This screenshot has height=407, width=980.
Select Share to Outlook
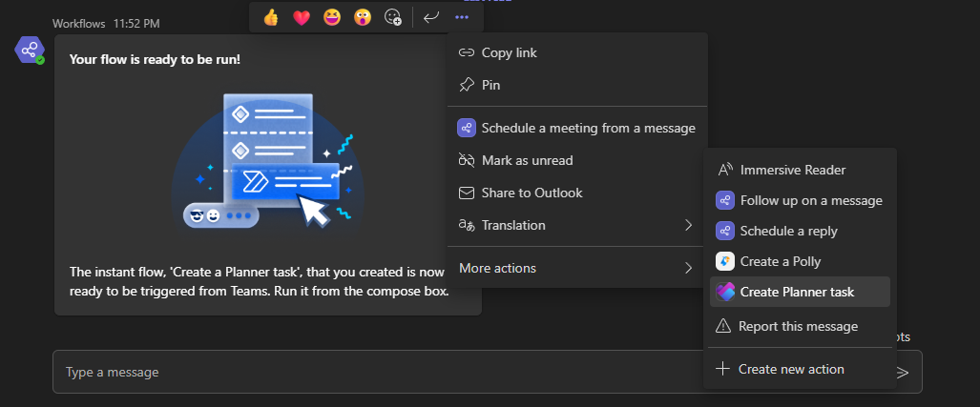point(577,193)
